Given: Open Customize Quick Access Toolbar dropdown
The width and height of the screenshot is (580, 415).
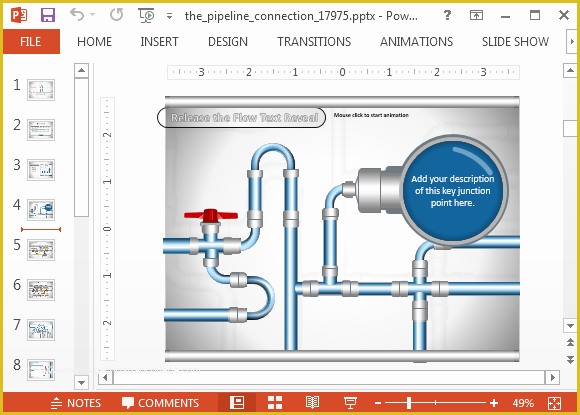Looking at the screenshot, I should 169,16.
